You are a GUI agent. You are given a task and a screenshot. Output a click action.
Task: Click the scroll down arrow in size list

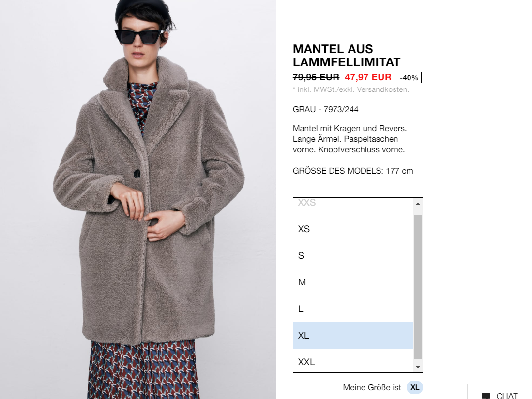(418, 367)
